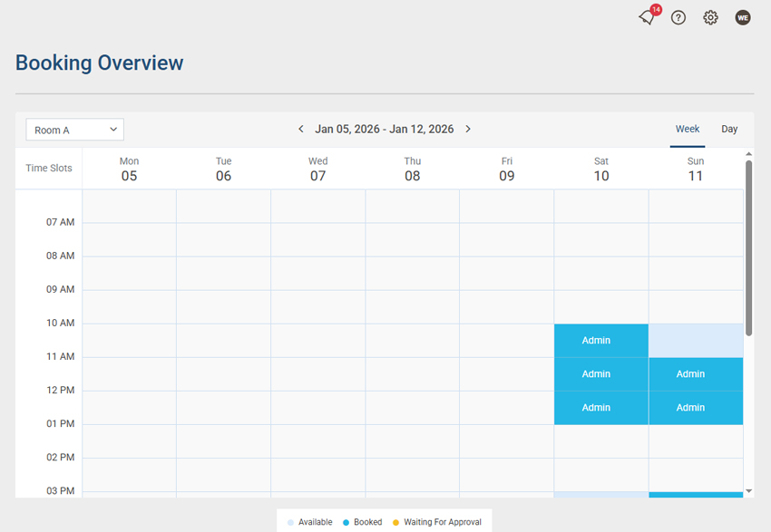The image size is (771, 532).
Task: Click the help question mark icon
Action: click(x=678, y=17)
